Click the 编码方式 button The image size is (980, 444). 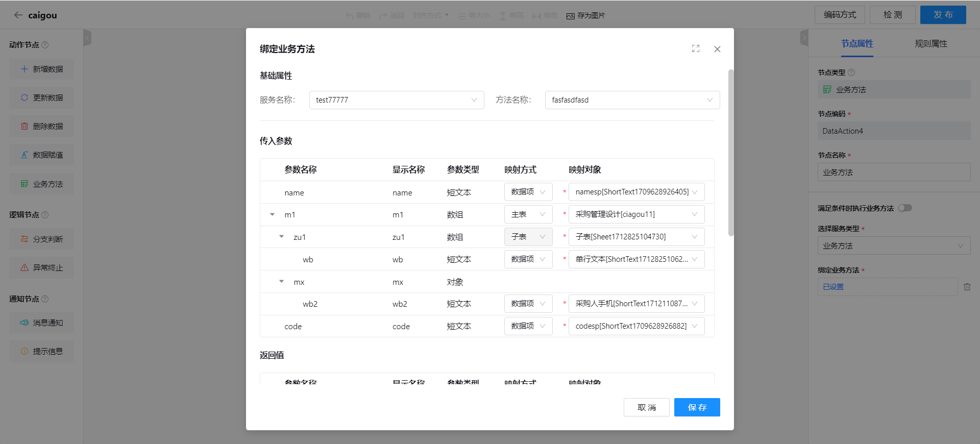coord(840,15)
